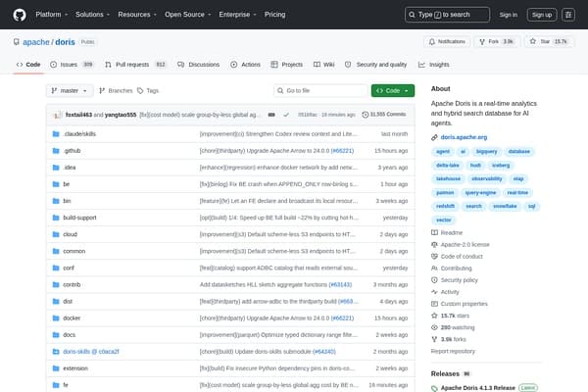Click the folder icon next to .github
Image resolution: width=588 pixels, height=392 pixels.
56,150
